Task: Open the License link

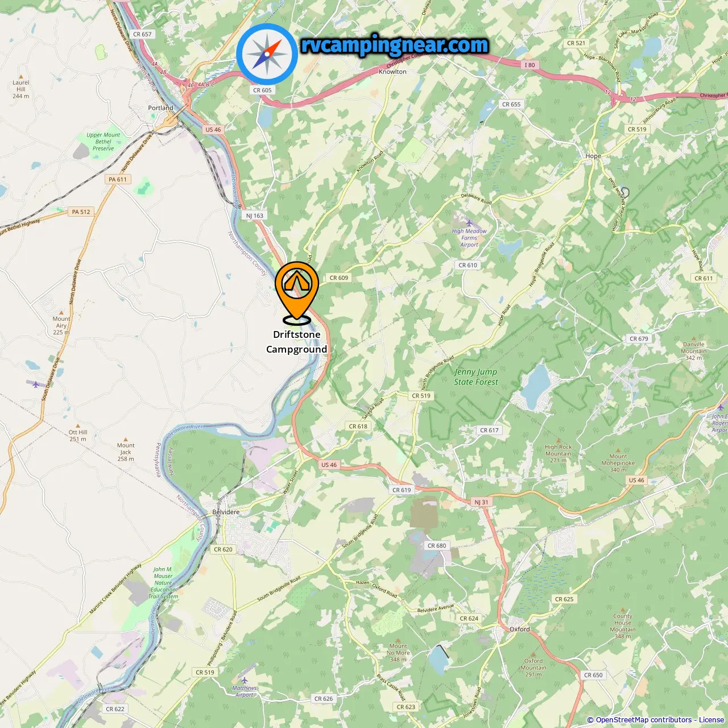Action: click(x=712, y=720)
